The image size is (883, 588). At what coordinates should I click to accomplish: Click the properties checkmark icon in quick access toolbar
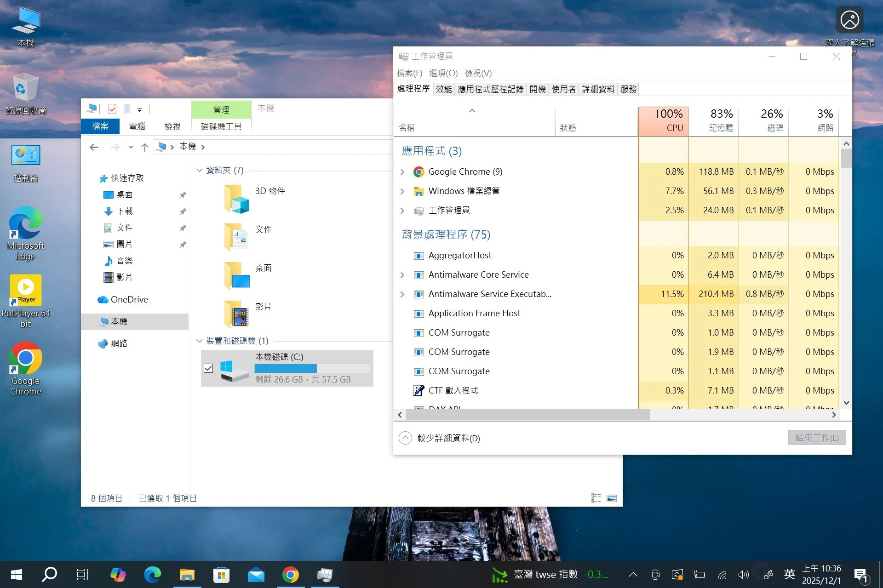point(112,109)
